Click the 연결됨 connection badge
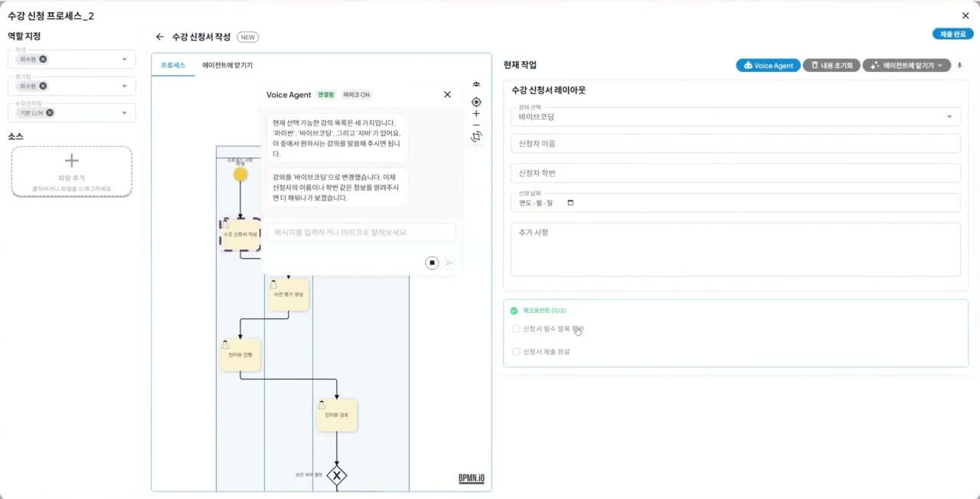 (x=326, y=95)
